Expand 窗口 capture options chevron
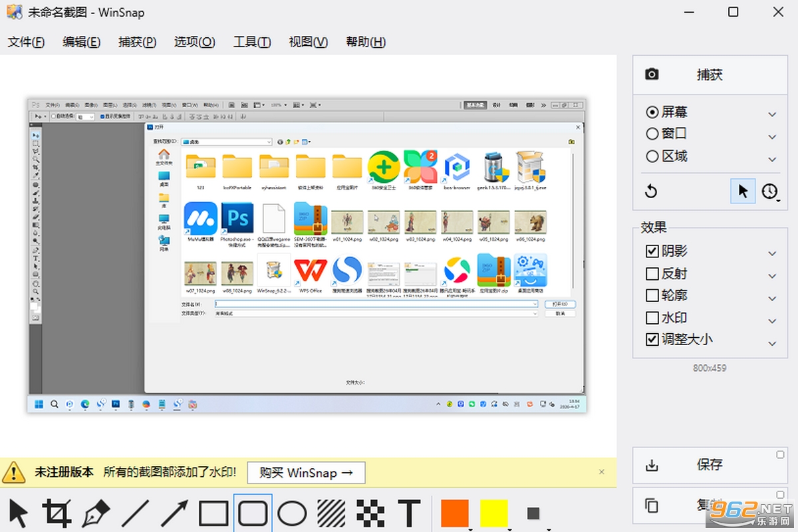 click(772, 136)
